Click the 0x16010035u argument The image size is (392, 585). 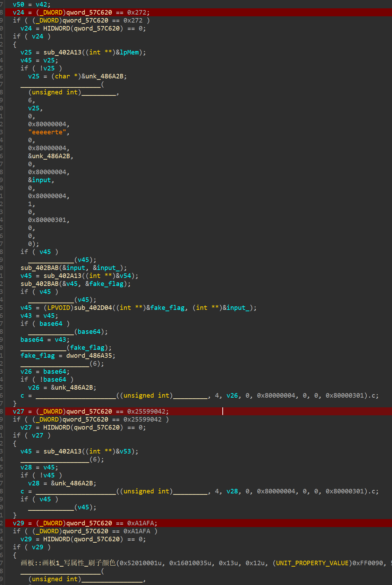point(190,563)
